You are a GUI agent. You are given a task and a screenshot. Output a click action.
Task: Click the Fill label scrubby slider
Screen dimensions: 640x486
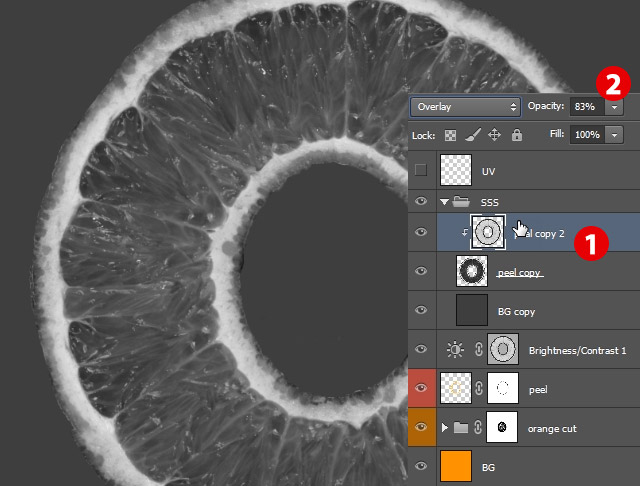557,134
